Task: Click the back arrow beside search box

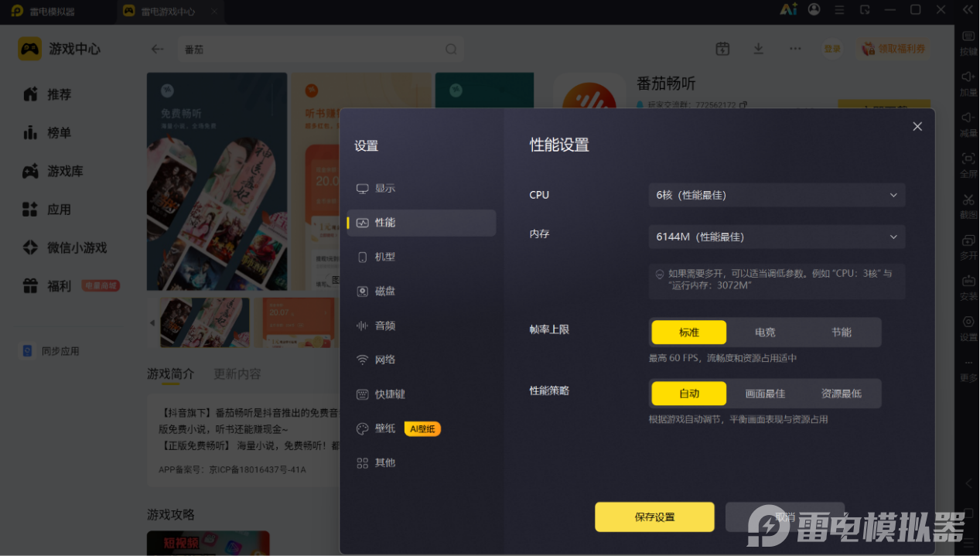Action: pyautogui.click(x=157, y=49)
